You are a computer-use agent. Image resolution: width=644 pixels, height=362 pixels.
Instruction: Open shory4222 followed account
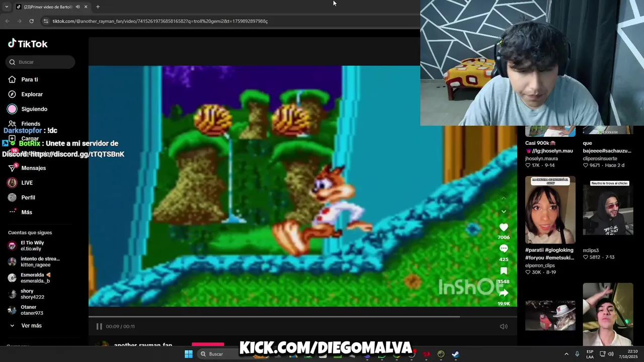pyautogui.click(x=32, y=294)
